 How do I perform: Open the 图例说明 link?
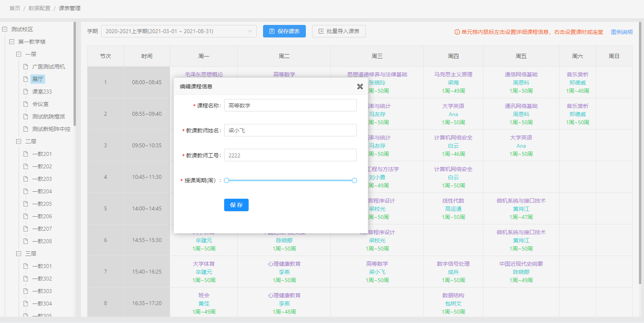tap(622, 32)
